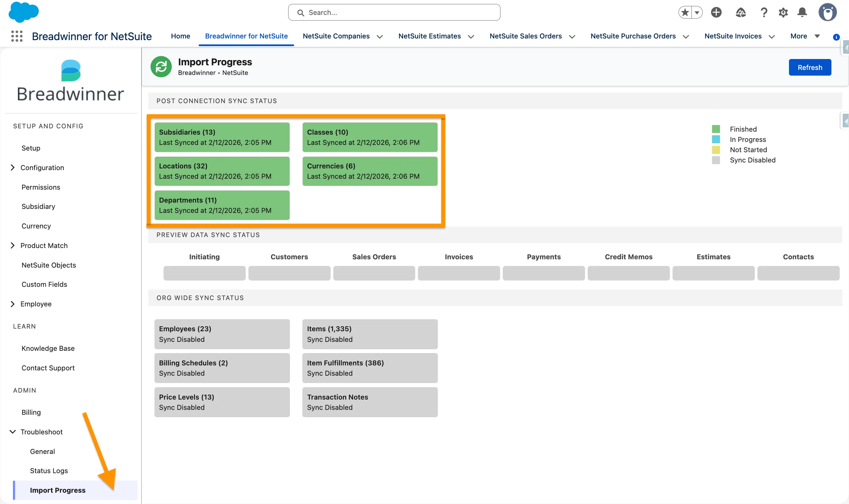This screenshot has width=849, height=504.
Task: Open the NetSuite Estimates tab
Action: [x=429, y=36]
